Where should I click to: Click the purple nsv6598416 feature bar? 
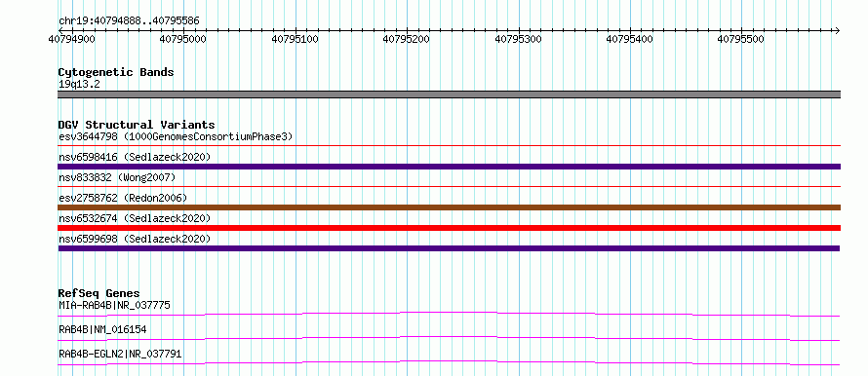pyautogui.click(x=449, y=167)
